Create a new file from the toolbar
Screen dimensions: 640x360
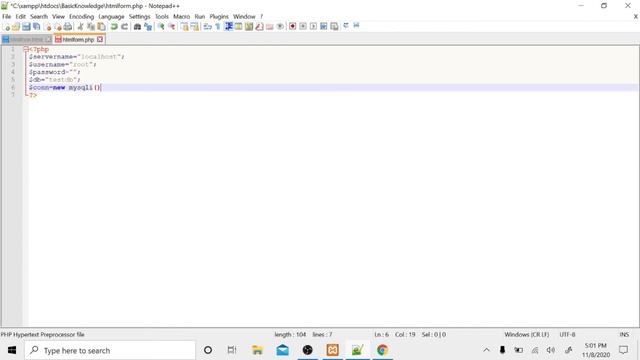point(6,27)
